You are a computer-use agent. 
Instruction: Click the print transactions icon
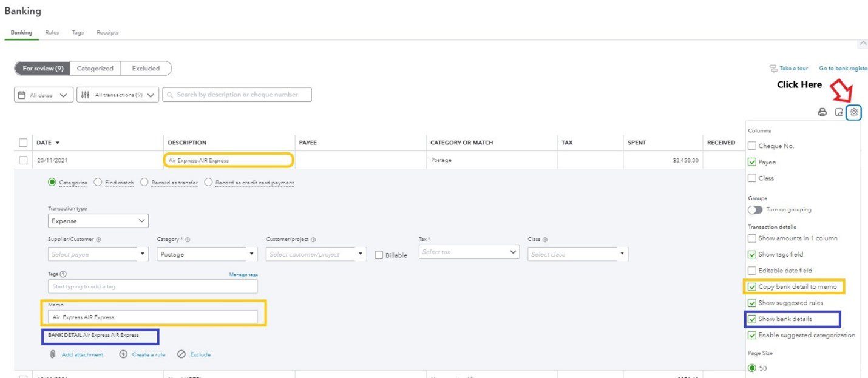coord(822,112)
